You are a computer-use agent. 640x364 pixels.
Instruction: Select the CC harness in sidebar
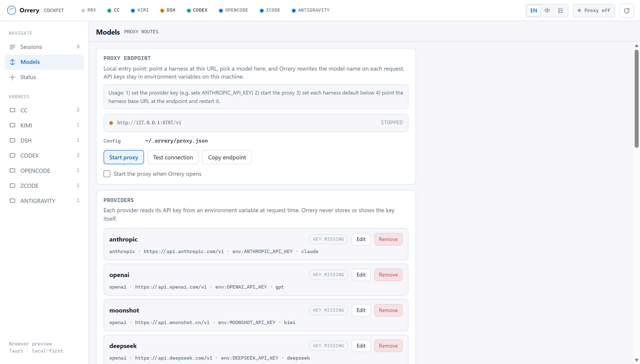44,110
